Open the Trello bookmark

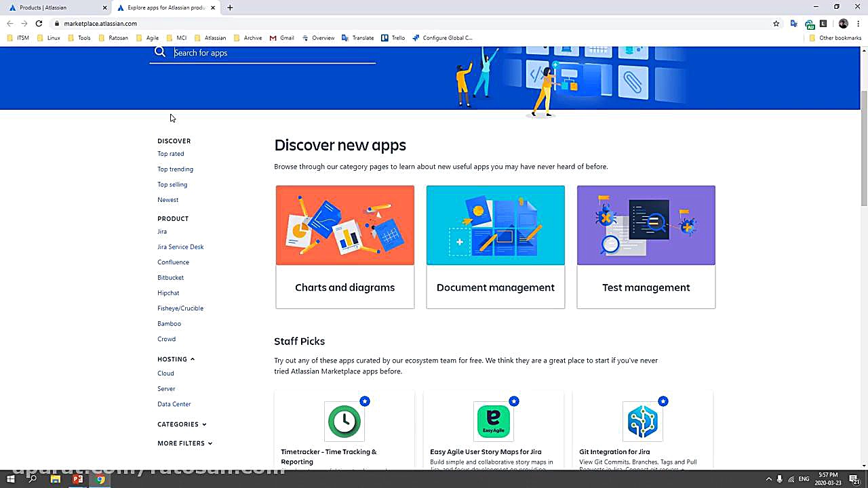[x=393, y=38]
